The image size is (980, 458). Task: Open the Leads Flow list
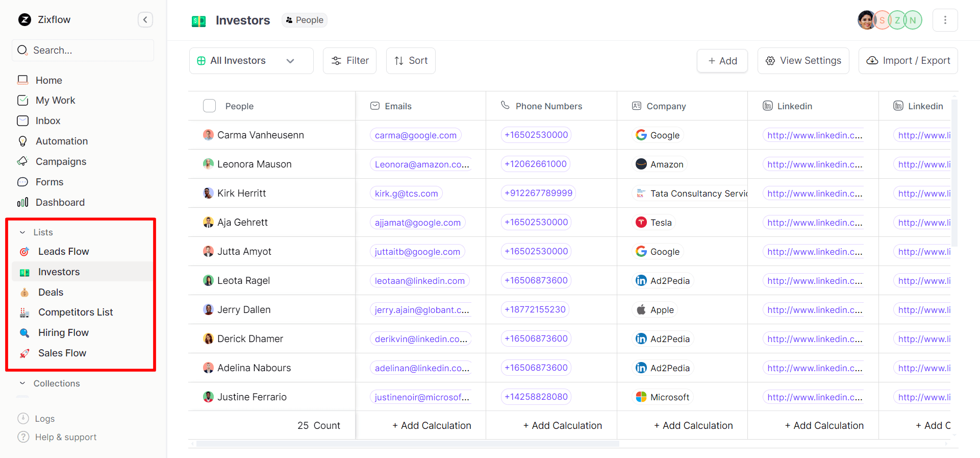point(63,251)
